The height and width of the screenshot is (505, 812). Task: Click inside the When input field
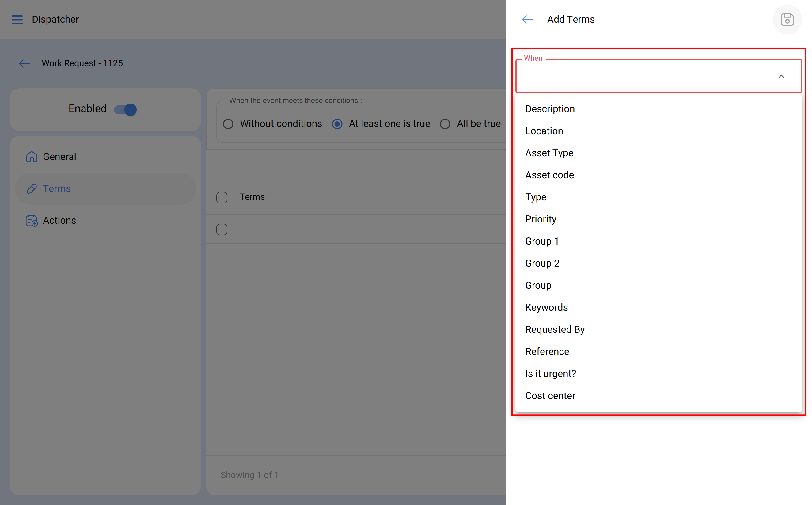click(644, 77)
